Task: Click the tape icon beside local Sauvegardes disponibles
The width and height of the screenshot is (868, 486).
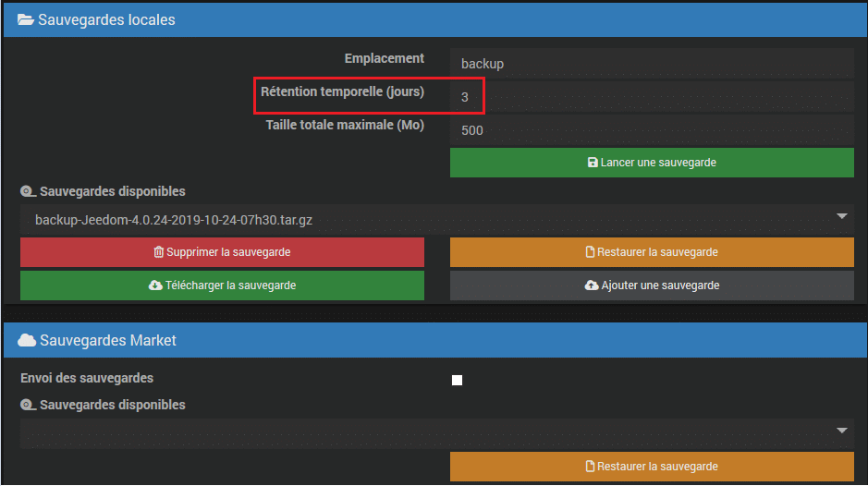Action: click(x=29, y=191)
